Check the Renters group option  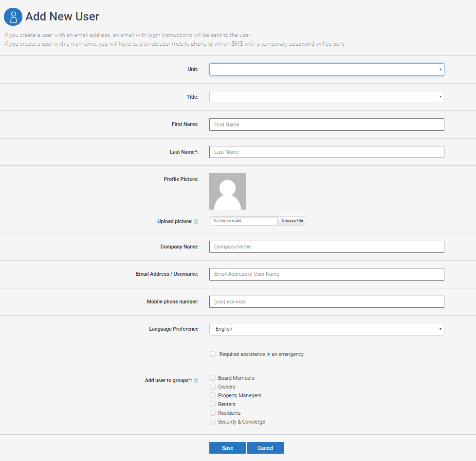[213, 404]
